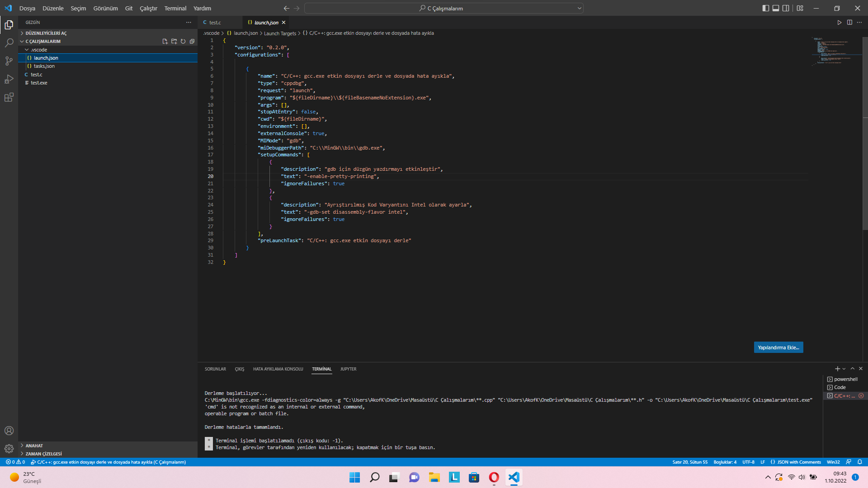Collapse all folders in explorer
The image size is (868, 488).
(x=192, y=41)
